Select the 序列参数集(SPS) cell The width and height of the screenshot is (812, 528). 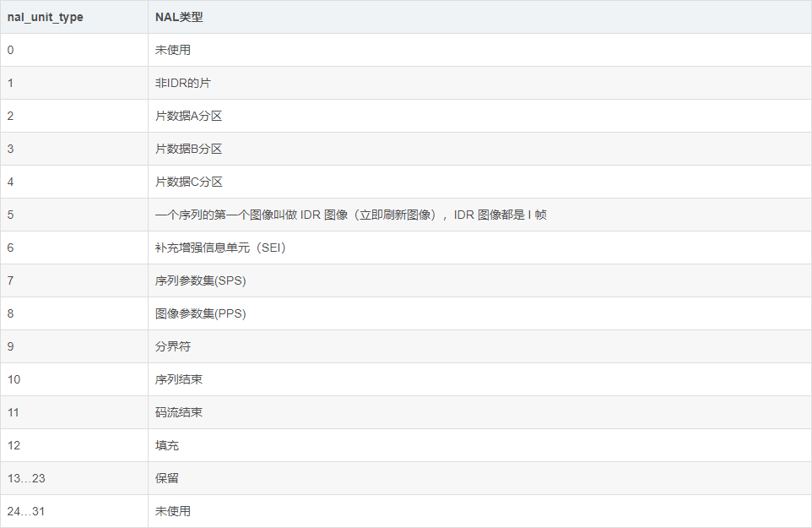click(x=480, y=280)
